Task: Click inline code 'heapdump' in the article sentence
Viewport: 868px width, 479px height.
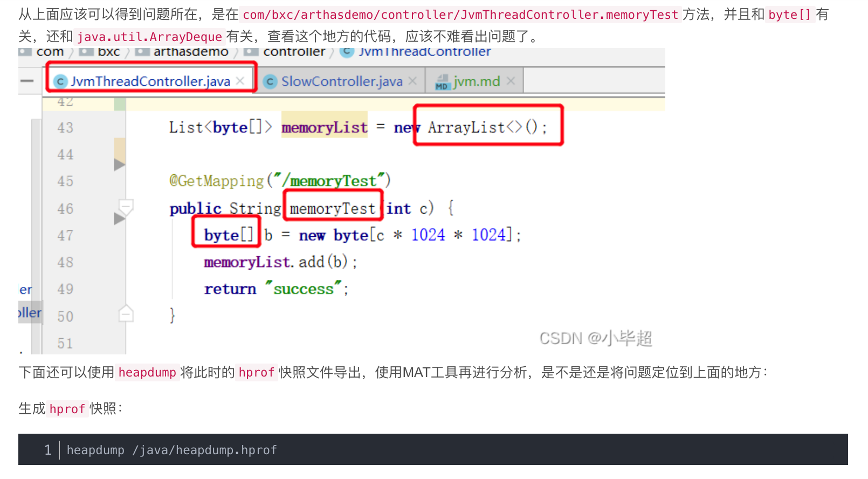Action: tap(147, 372)
